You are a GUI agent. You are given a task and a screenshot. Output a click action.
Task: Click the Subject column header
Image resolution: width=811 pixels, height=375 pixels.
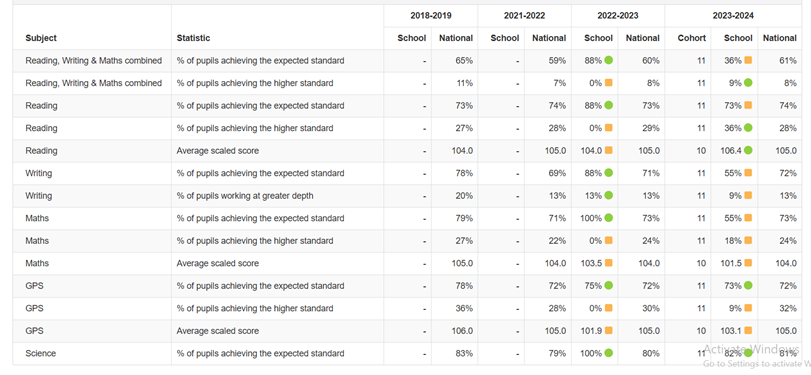(41, 38)
